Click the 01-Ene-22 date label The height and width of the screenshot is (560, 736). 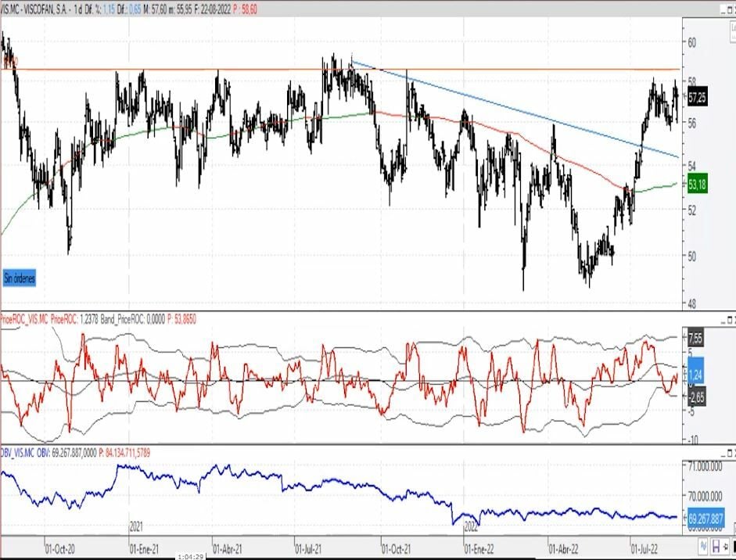click(x=479, y=550)
